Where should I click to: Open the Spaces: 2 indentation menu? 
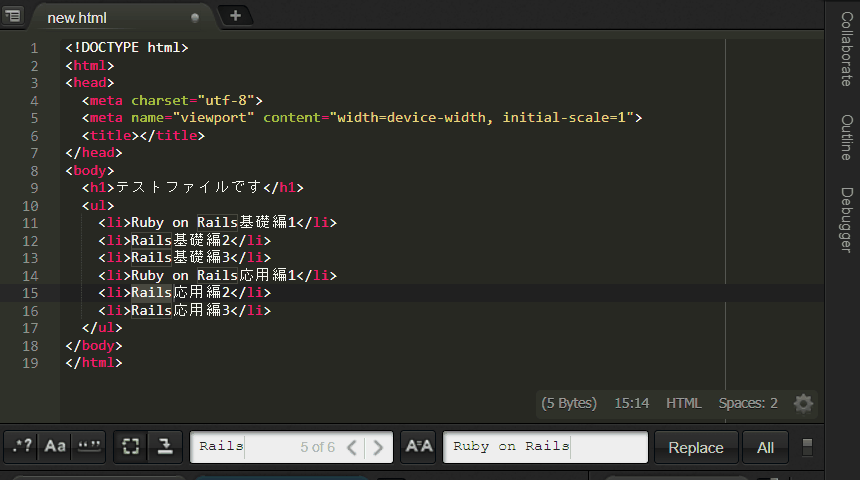point(748,403)
